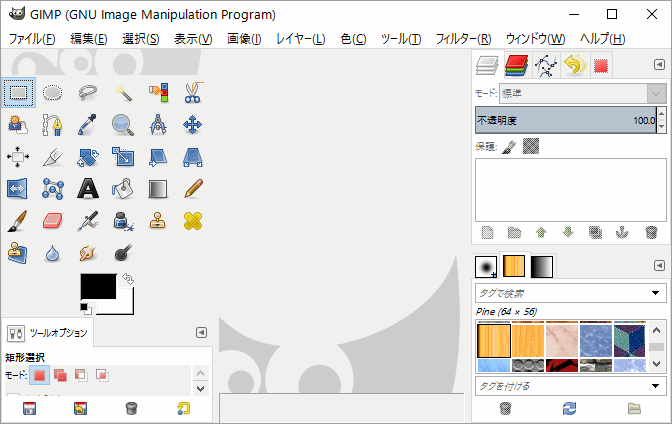672x424 pixels.
Task: Select the Flip tool
Action: 18,189
